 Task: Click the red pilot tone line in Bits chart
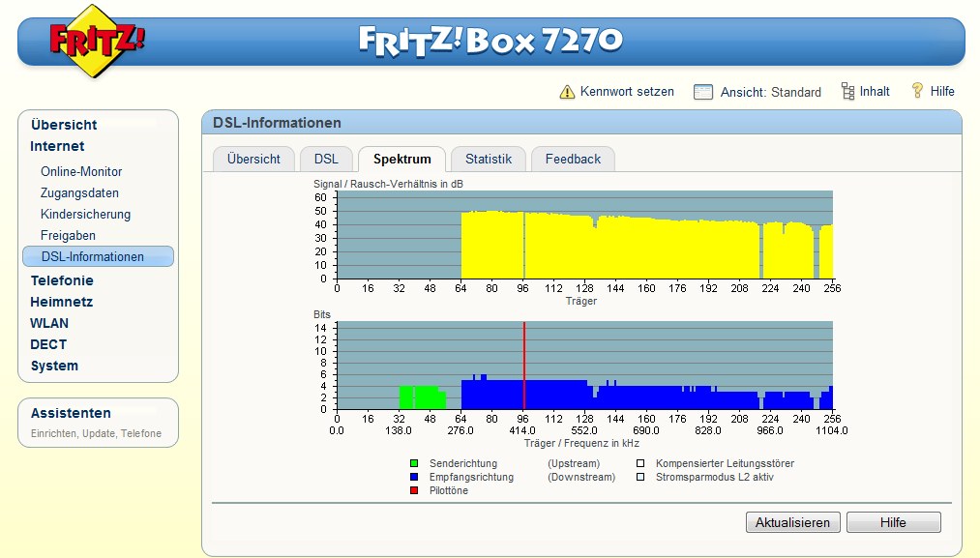pos(523,366)
